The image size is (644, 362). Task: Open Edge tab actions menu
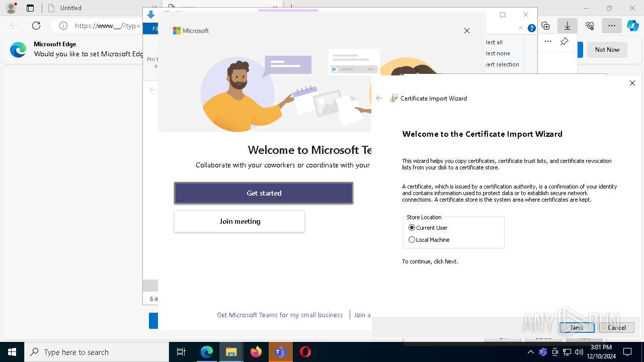click(x=30, y=8)
